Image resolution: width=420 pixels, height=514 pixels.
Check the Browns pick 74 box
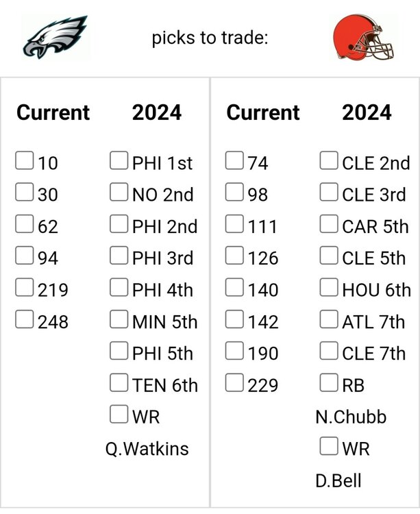coord(235,162)
